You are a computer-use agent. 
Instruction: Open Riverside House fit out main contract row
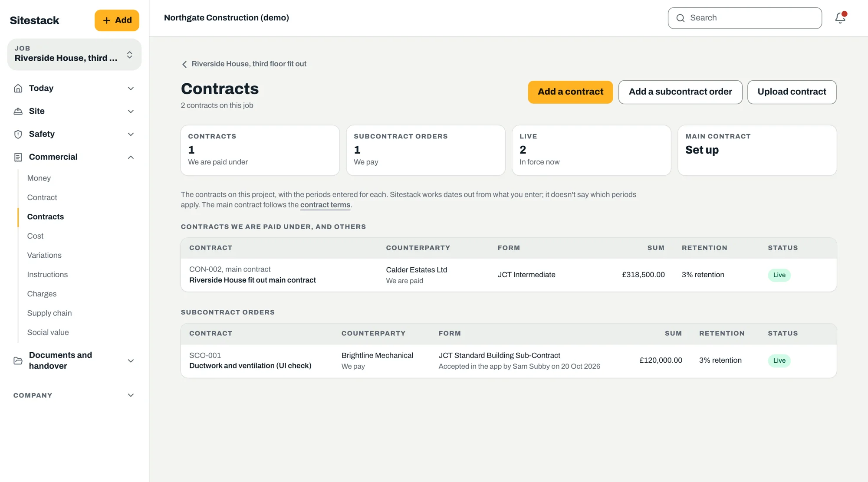pos(509,275)
